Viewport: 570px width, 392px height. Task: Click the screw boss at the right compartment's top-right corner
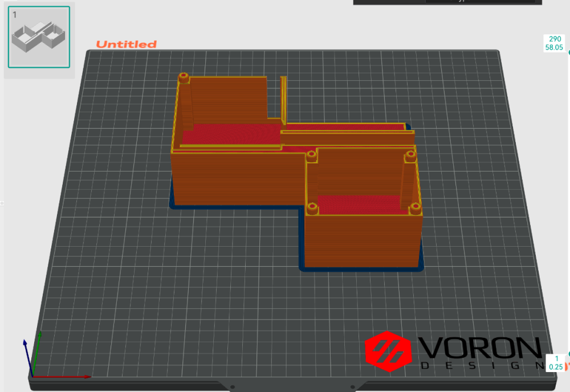[x=411, y=156]
